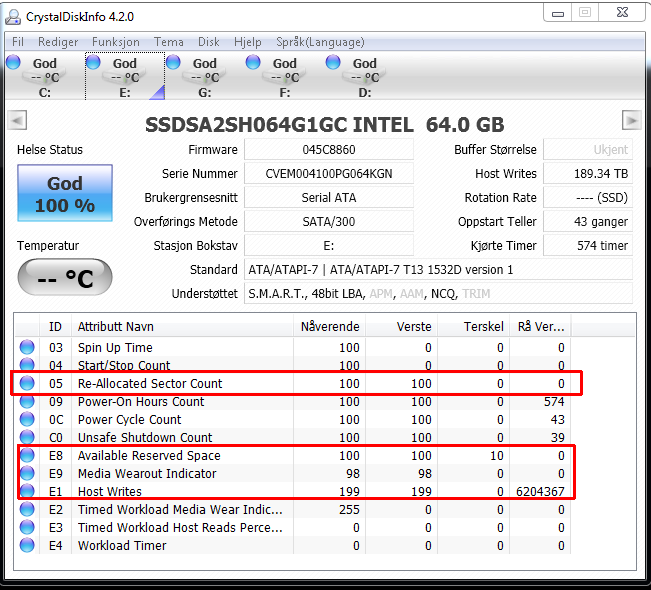Click the raw value 6204367
The height and width of the screenshot is (590, 651).
(540, 492)
